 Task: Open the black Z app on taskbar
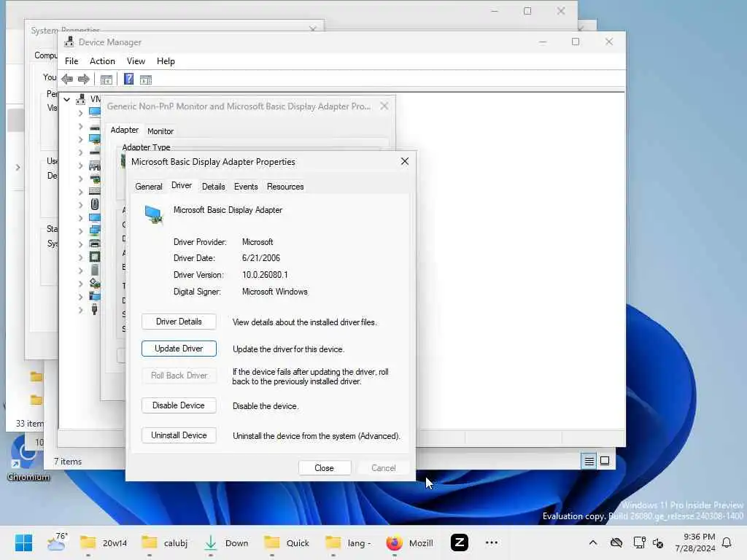tap(460, 542)
